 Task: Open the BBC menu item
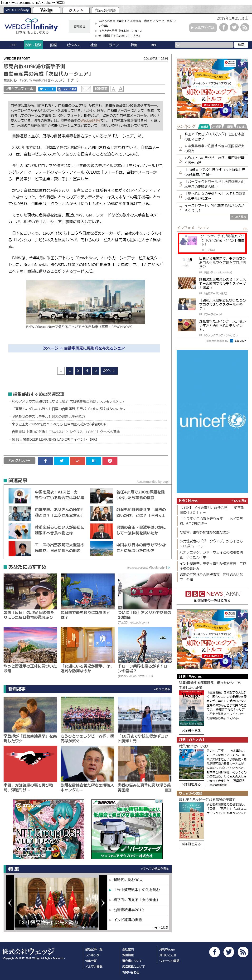(154, 45)
